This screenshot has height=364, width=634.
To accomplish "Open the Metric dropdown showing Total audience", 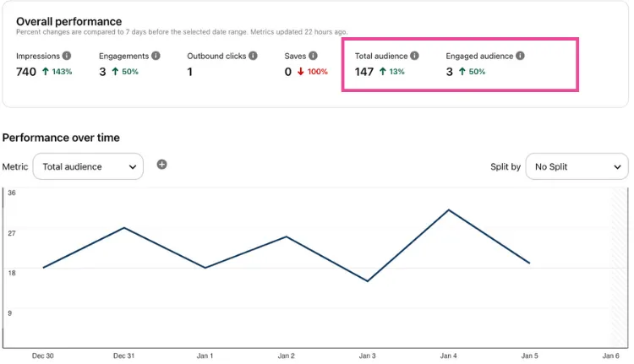I will (88, 166).
